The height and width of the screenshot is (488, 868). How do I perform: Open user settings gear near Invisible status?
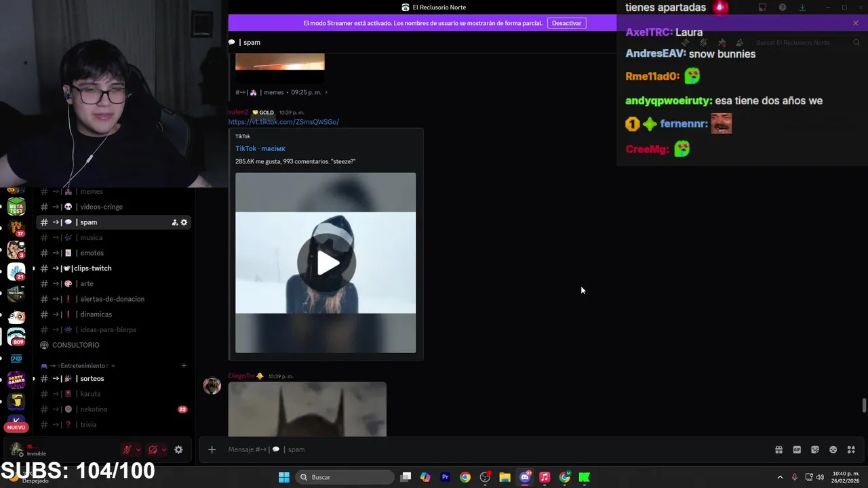[x=178, y=449]
